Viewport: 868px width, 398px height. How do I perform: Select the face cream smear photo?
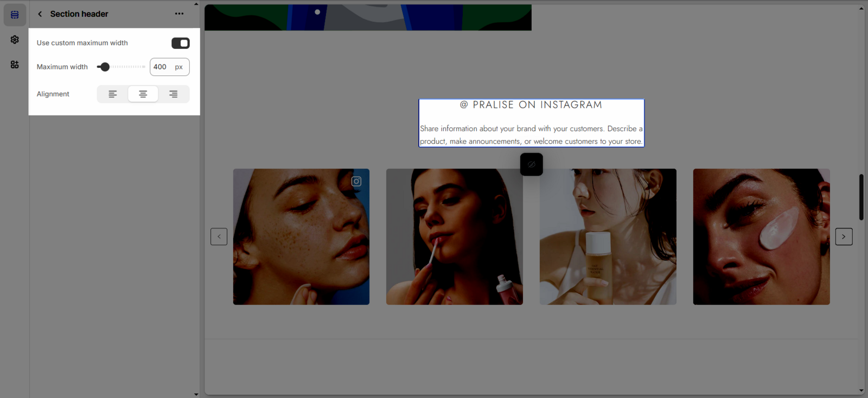[x=761, y=237]
